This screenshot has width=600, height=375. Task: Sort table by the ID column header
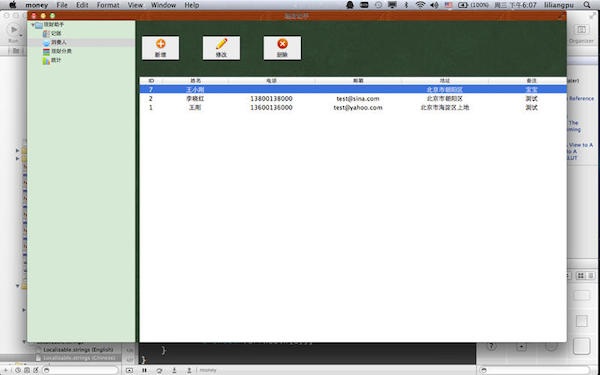click(151, 81)
